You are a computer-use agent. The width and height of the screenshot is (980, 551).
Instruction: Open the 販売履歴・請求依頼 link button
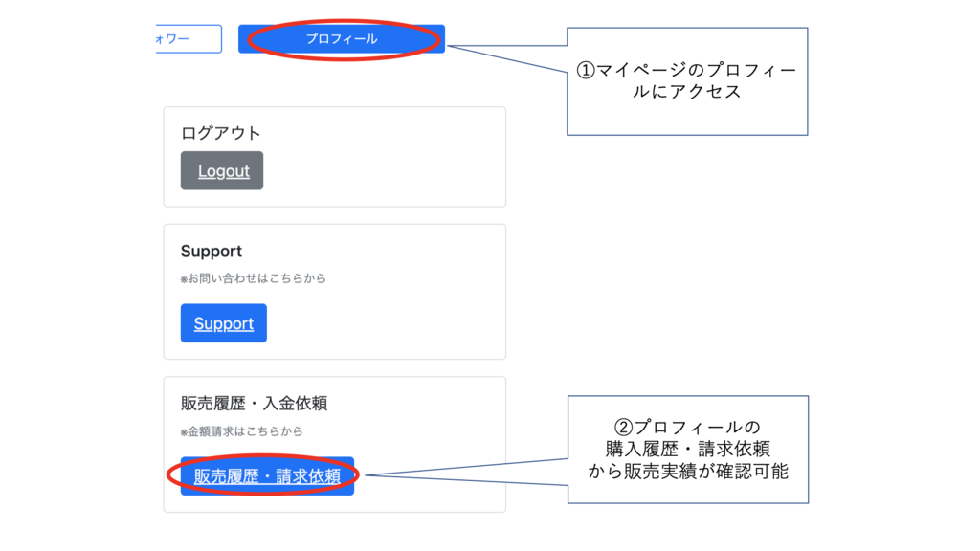(267, 476)
